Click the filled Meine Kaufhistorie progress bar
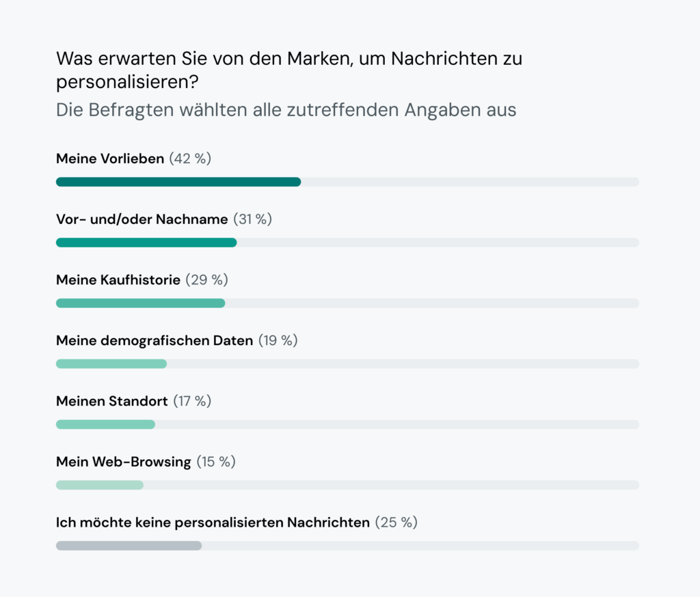 (x=140, y=303)
